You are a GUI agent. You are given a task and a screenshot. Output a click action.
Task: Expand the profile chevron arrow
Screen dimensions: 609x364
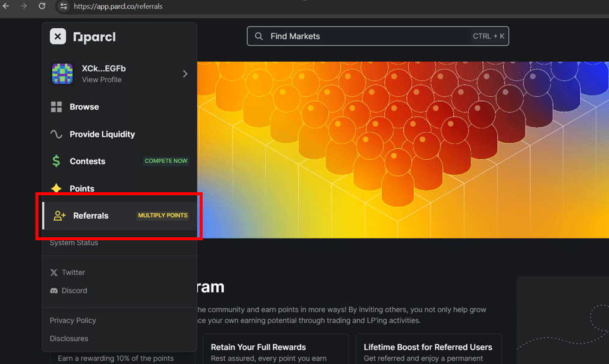pos(185,74)
